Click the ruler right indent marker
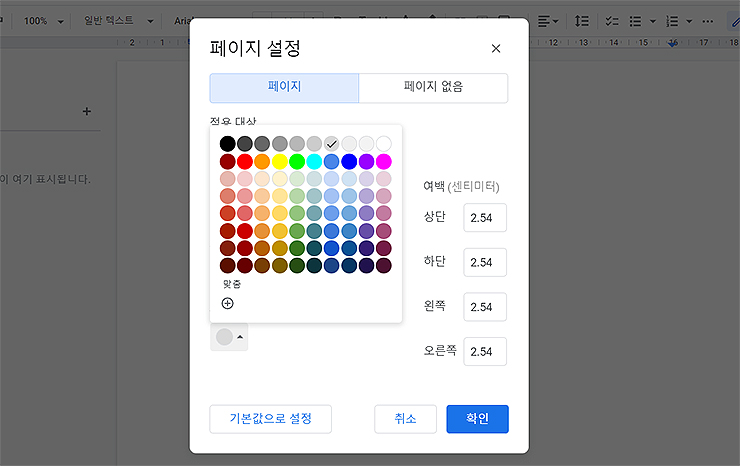 pyautogui.click(x=673, y=43)
